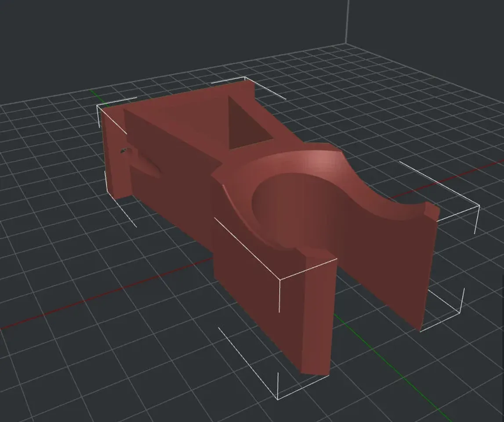Select the red 3D model
Viewport: 504px width, 422px height.
coord(220,176)
